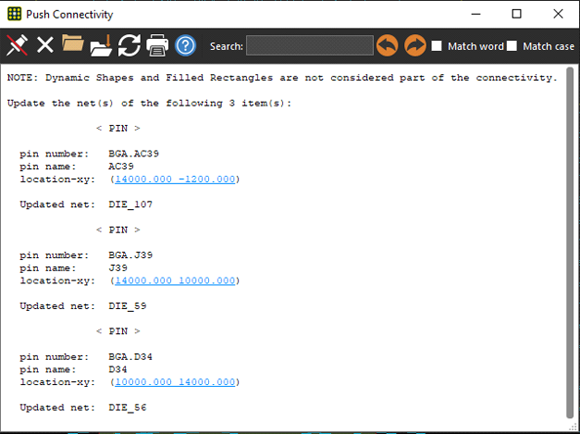580x434 pixels.
Task: Click the vertical scrollbar of the report
Action: [x=570, y=242]
